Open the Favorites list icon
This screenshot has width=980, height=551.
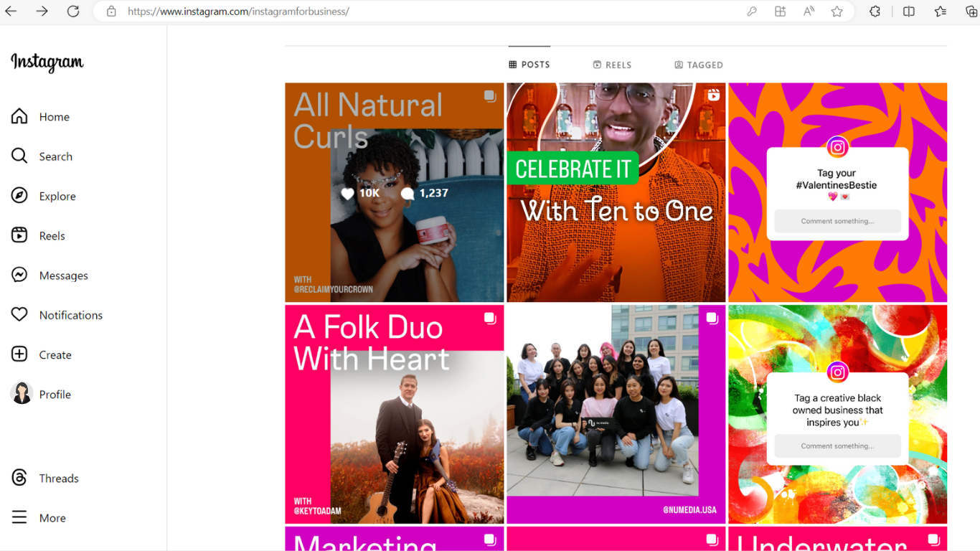[x=941, y=11]
